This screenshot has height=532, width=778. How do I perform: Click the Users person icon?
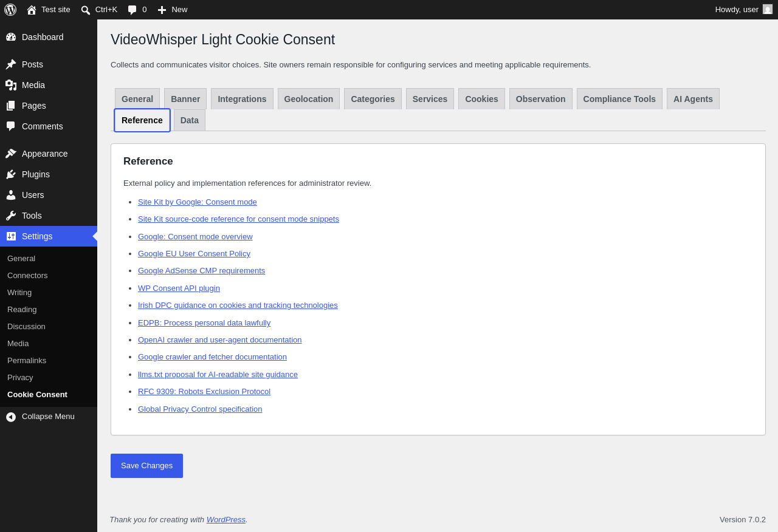click(x=11, y=195)
